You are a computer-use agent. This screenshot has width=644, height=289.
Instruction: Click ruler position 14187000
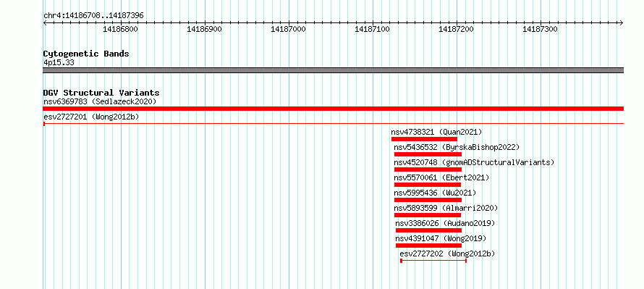[x=288, y=29]
